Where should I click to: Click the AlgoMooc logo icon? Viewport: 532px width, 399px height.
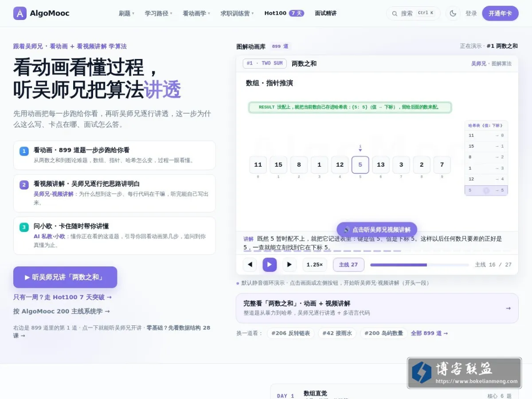coord(20,13)
